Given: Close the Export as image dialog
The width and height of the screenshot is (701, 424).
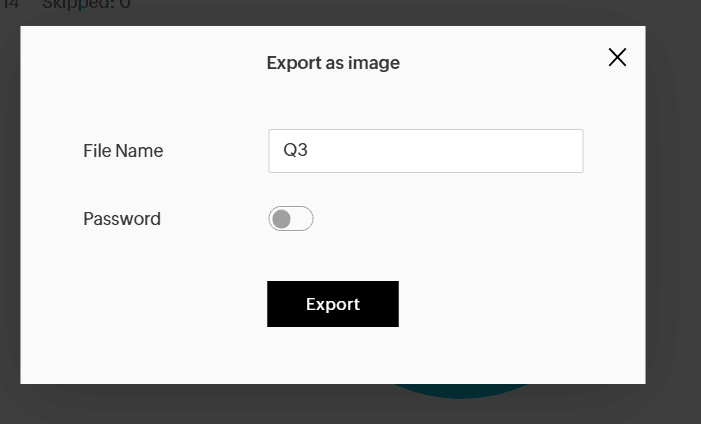Looking at the screenshot, I should pyautogui.click(x=617, y=57).
